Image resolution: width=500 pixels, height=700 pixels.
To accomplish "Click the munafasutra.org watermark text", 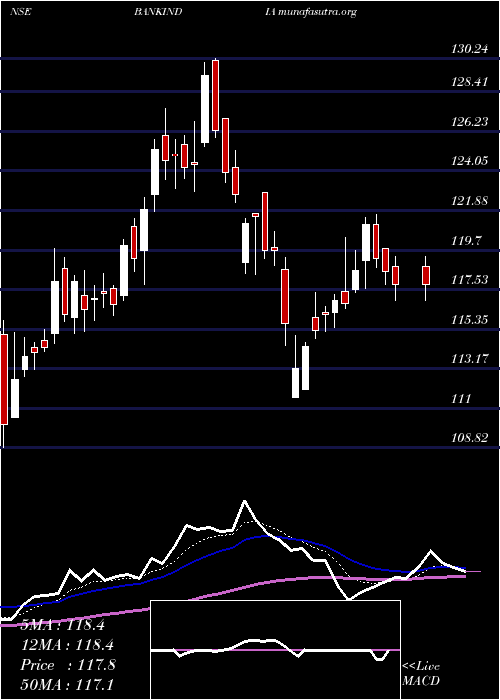I will 317,12.
